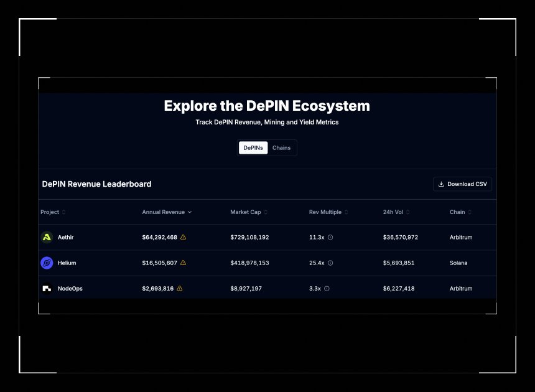Select Aethir 24h volume $36,570,972
535x392 pixels.
point(400,237)
